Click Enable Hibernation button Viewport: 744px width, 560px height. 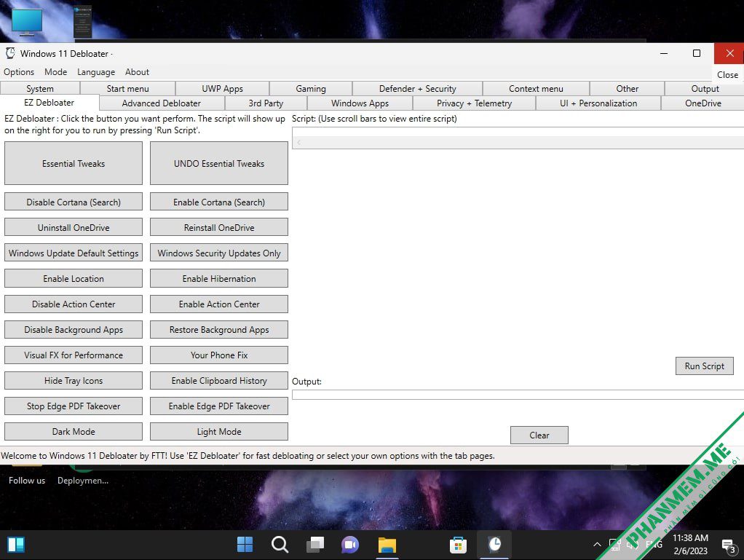(x=219, y=279)
